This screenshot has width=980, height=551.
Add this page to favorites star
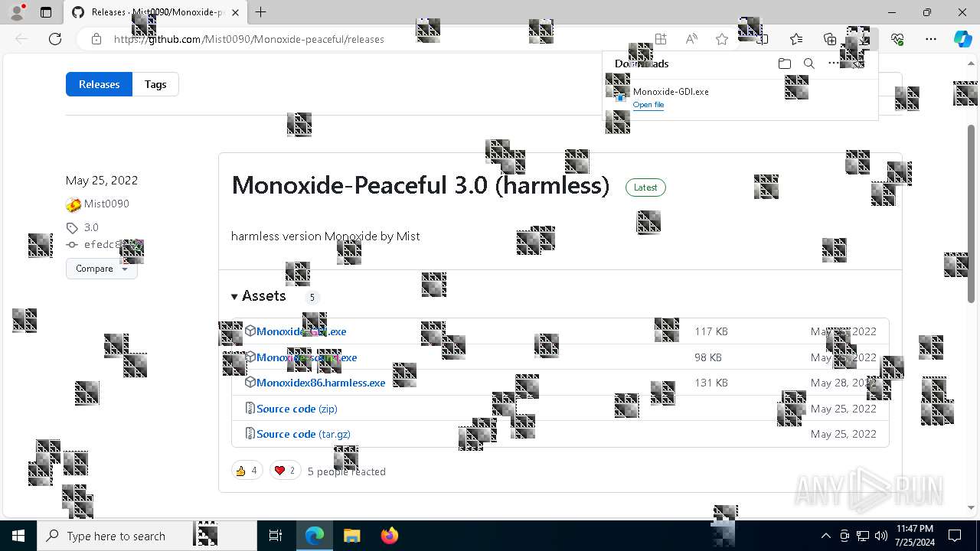click(x=721, y=39)
